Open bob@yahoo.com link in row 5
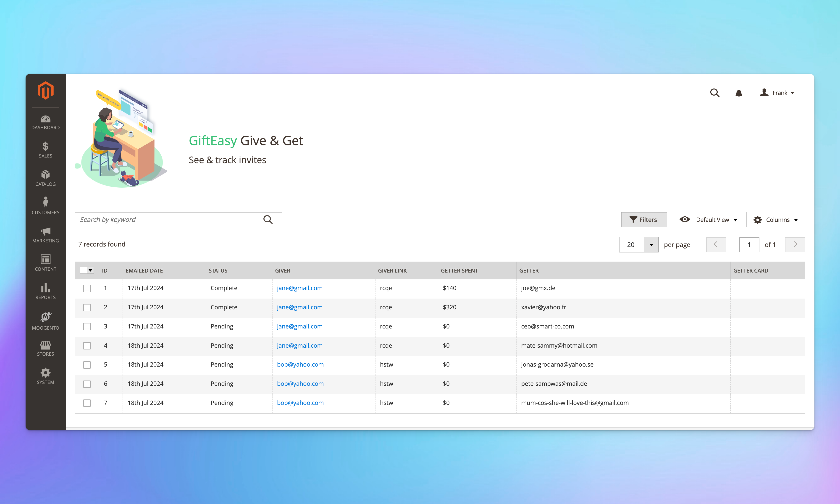Viewport: 840px width, 504px height. coord(300,364)
